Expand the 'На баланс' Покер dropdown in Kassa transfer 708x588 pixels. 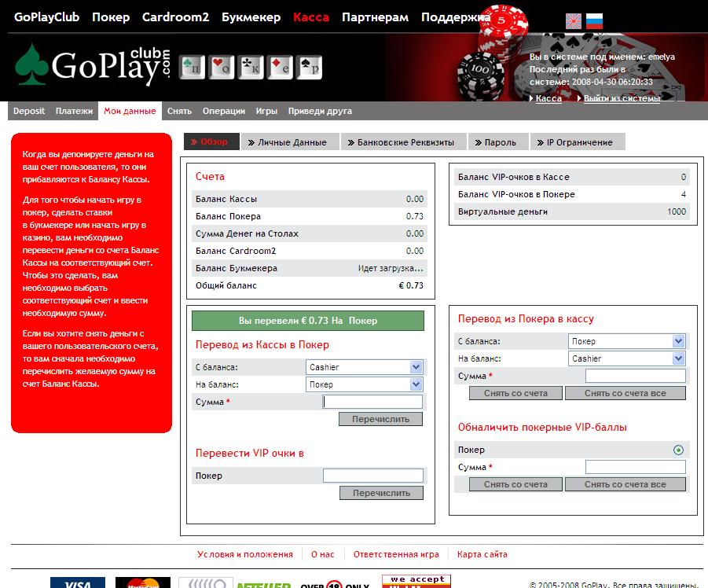point(365,384)
